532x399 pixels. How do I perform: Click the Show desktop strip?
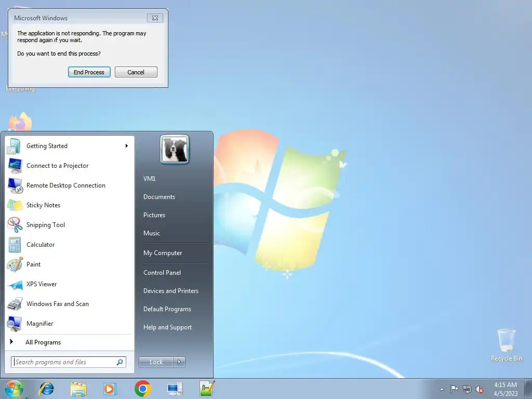[x=529, y=389]
